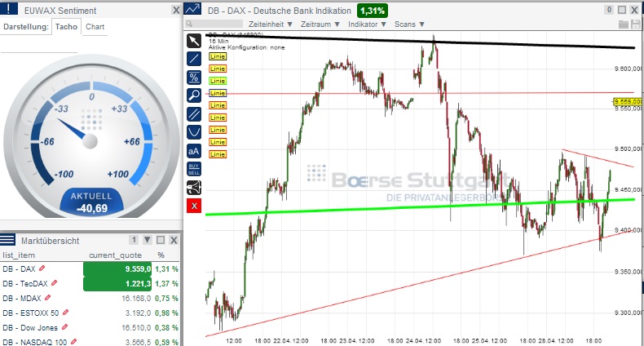644x346 pixels.
Task: Select the parabola curve drawing tool
Action: click(x=194, y=132)
